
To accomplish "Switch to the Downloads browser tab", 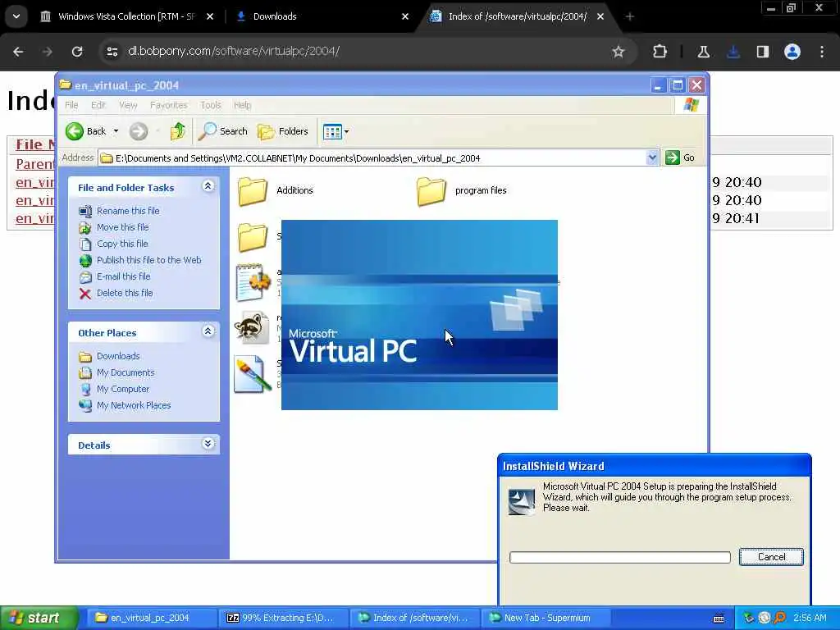I will 322,16.
